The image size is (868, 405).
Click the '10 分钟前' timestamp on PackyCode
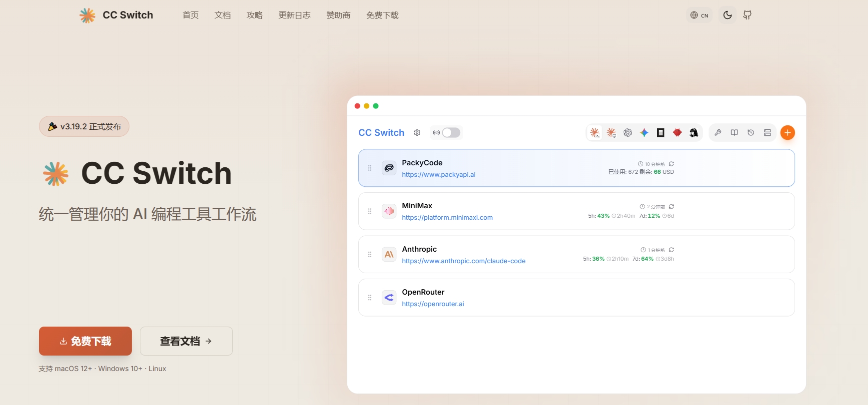click(x=655, y=164)
